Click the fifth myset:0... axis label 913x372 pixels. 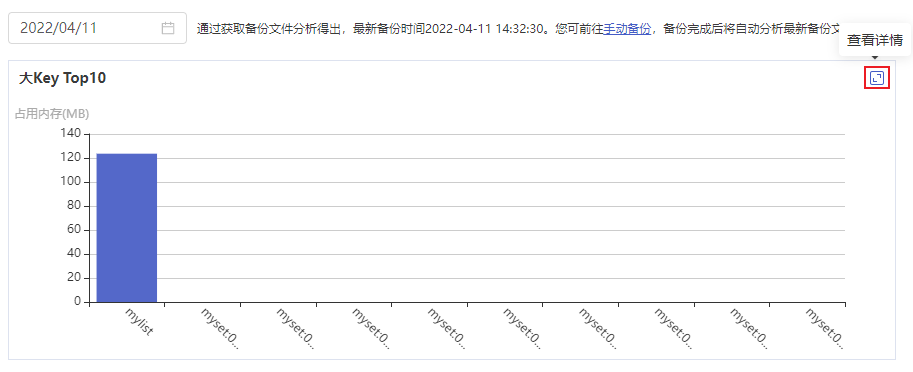522,328
